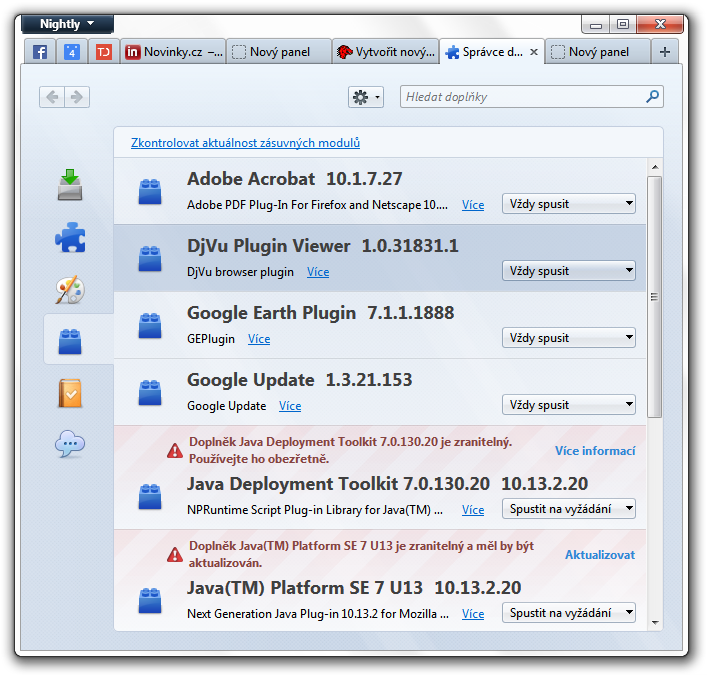Expand Google Update activation dropdown
Viewport: 707px width, 675px height.
coord(569,405)
